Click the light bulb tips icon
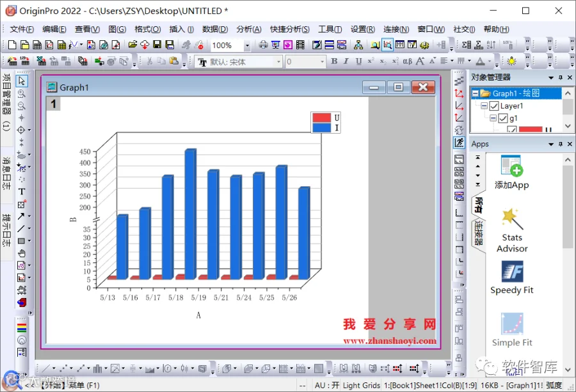Viewport: 576px width, 392px height. pyautogui.click(x=511, y=61)
